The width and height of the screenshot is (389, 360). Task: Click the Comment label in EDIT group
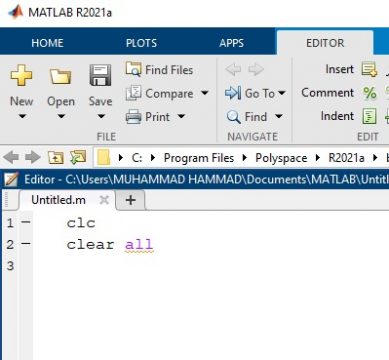[328, 93]
